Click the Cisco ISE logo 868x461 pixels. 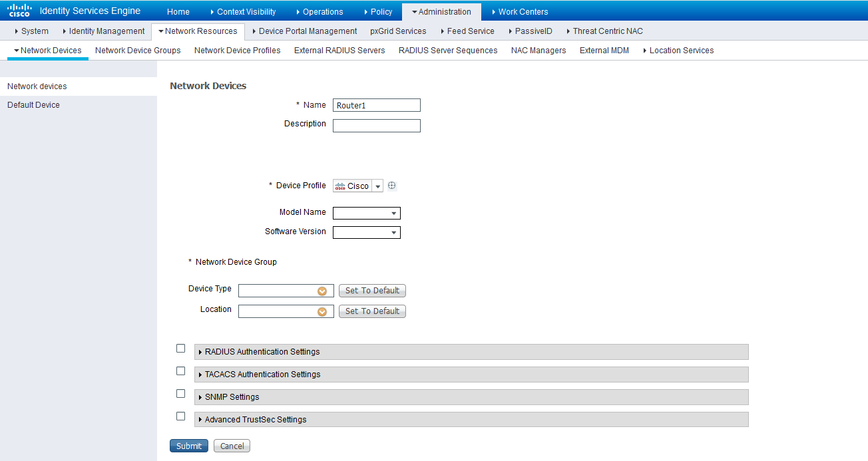pos(18,10)
